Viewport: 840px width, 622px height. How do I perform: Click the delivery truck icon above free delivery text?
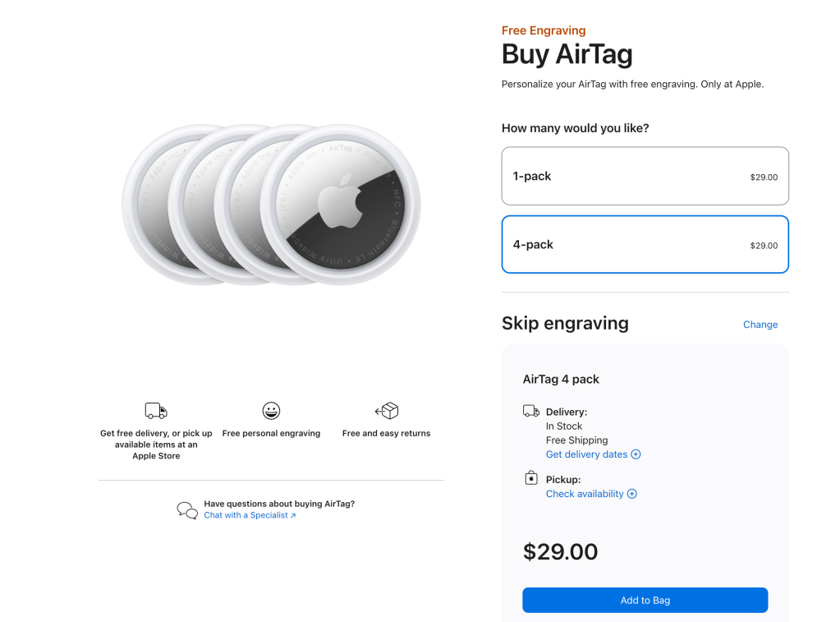156,411
